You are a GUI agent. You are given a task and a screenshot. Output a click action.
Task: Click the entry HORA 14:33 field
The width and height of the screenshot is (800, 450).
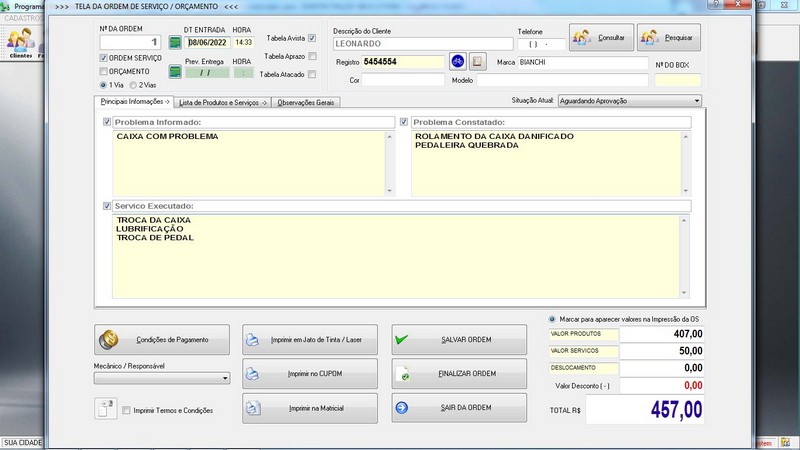coord(244,42)
